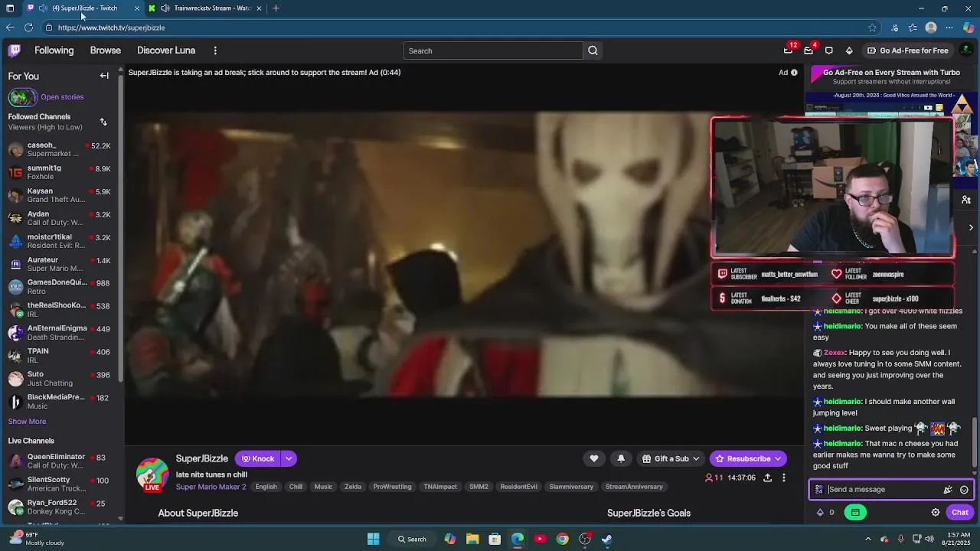Open Steam from the taskbar
The width and height of the screenshot is (980, 551).
coord(606,539)
